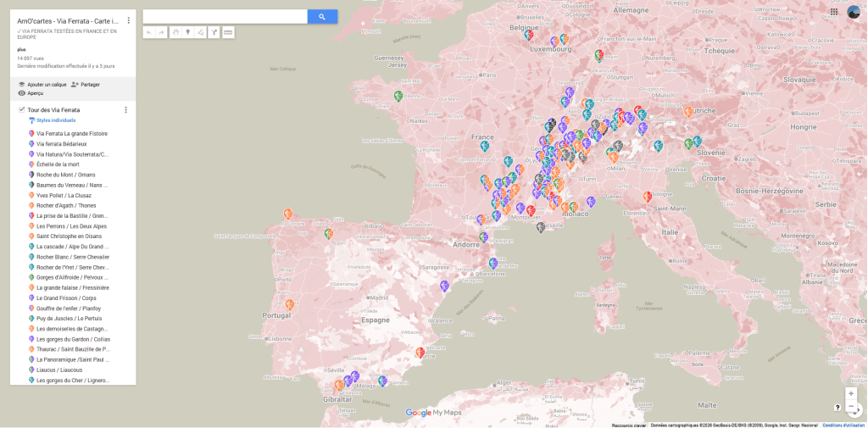Screen dimensions: 868x428
Task: Select Via Natura/Via Souterrata entry
Action: pos(73,154)
